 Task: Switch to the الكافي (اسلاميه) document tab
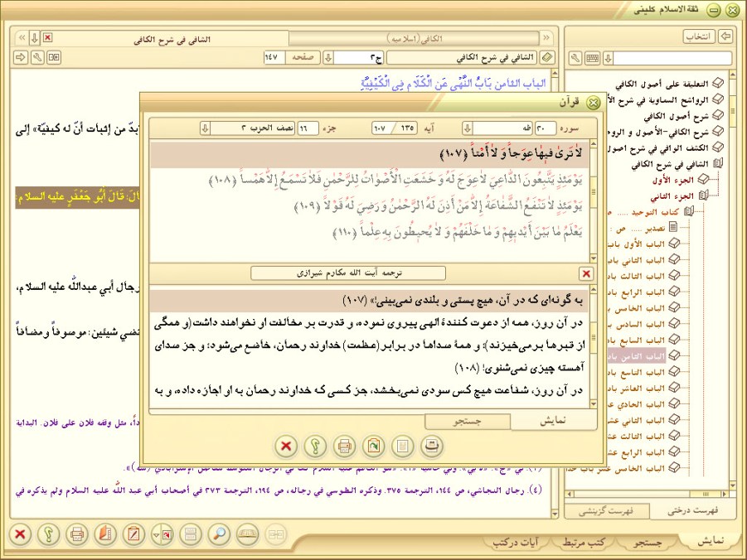(414, 38)
